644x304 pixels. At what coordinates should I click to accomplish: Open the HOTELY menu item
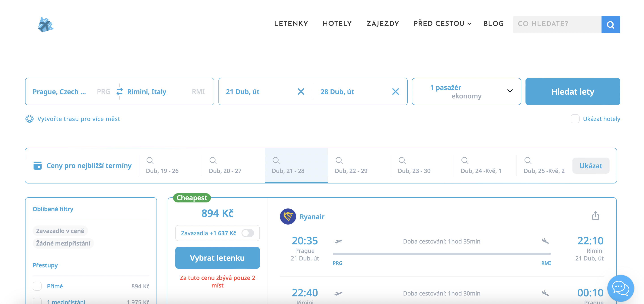point(337,24)
